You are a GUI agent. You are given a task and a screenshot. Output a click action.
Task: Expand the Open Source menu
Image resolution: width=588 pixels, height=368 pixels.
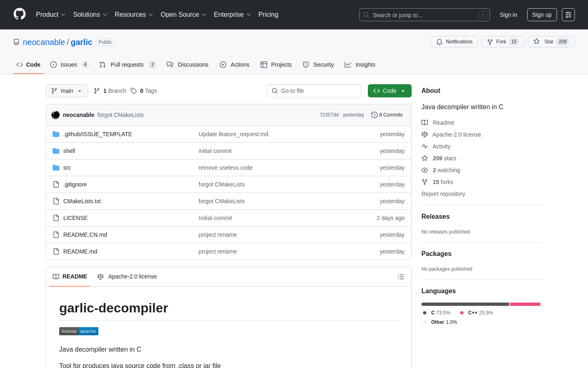pos(183,15)
